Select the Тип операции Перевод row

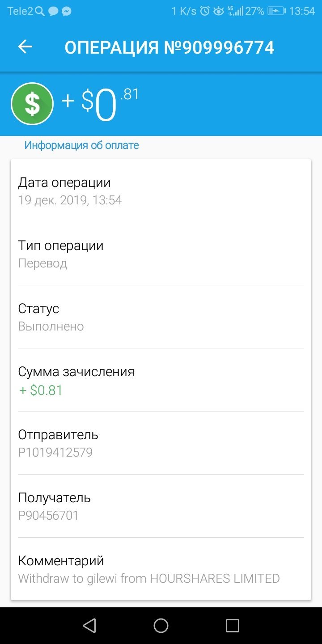tap(161, 254)
